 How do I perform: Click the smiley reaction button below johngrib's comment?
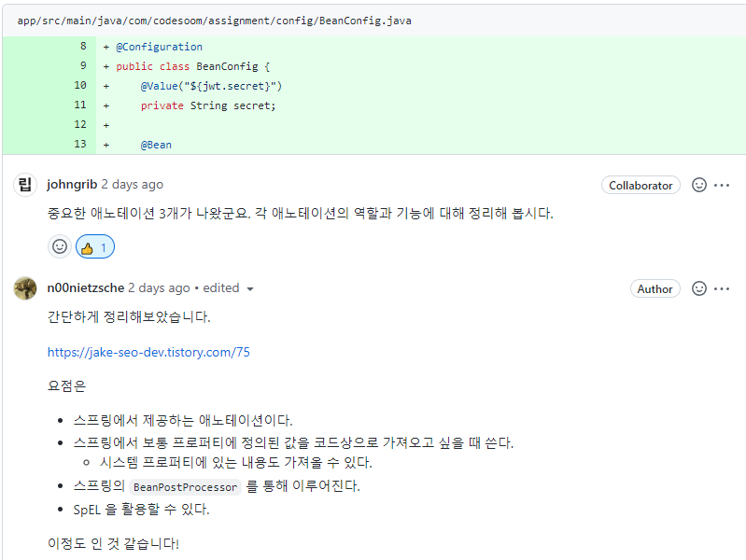[60, 247]
